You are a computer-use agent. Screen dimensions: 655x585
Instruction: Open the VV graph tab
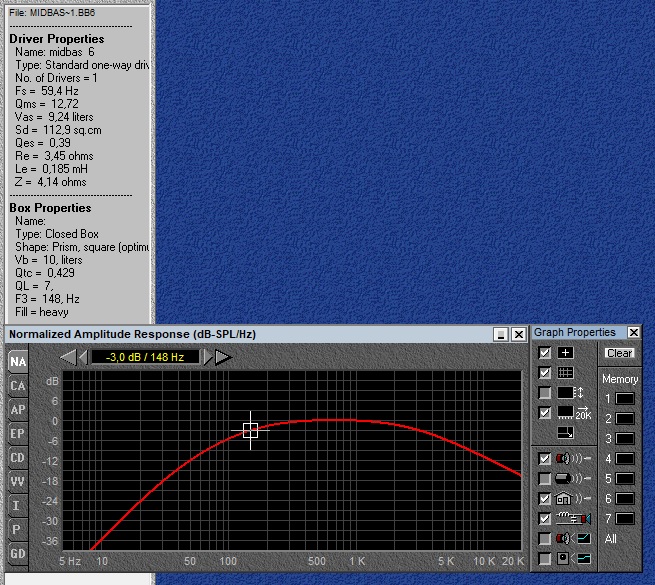tap(18, 482)
